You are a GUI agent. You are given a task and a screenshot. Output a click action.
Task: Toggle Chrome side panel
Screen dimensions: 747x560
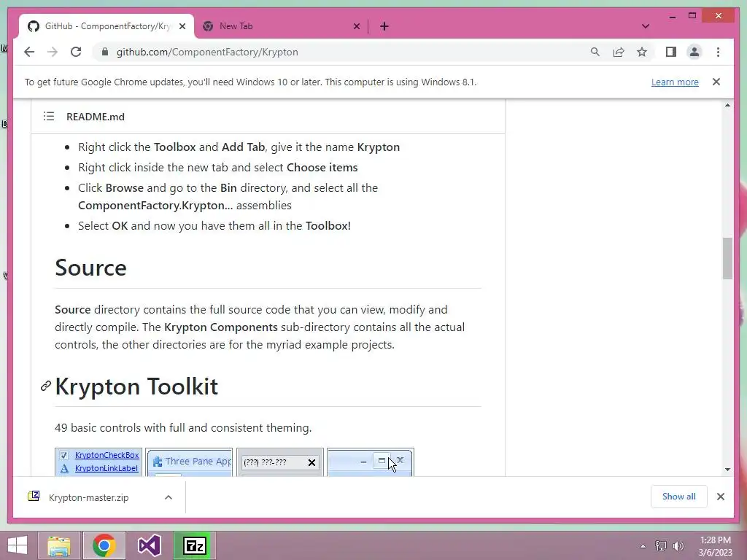click(x=671, y=52)
